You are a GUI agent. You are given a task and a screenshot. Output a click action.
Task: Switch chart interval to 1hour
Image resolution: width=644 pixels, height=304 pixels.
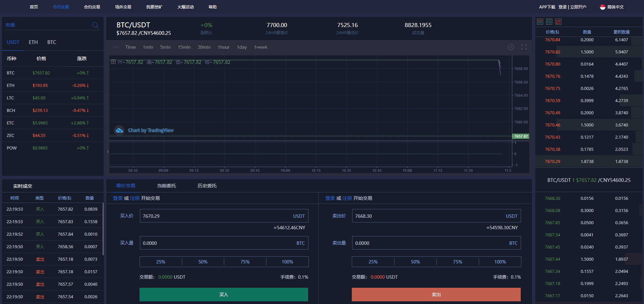223,47
